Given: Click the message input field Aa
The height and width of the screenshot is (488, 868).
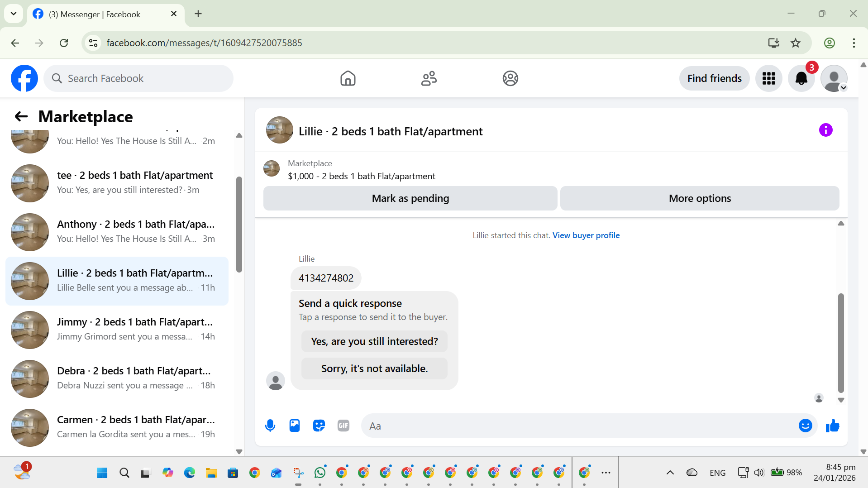Looking at the screenshot, I should coord(579,426).
